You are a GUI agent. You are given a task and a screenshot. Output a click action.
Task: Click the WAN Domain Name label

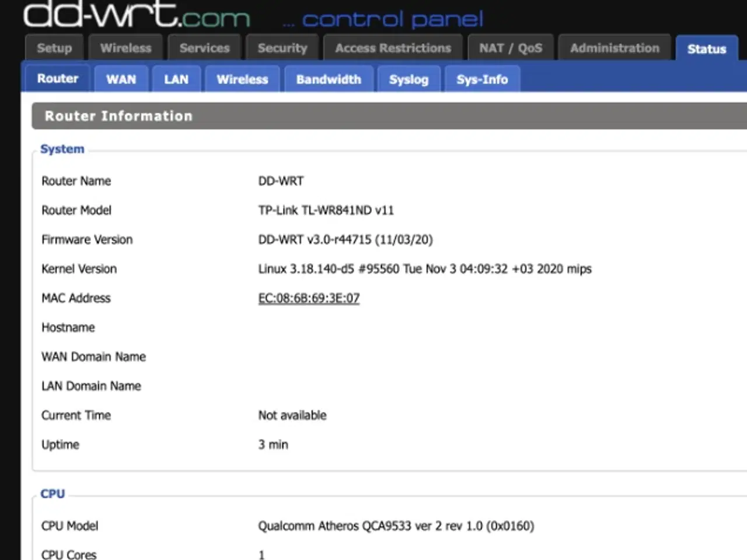point(93,356)
